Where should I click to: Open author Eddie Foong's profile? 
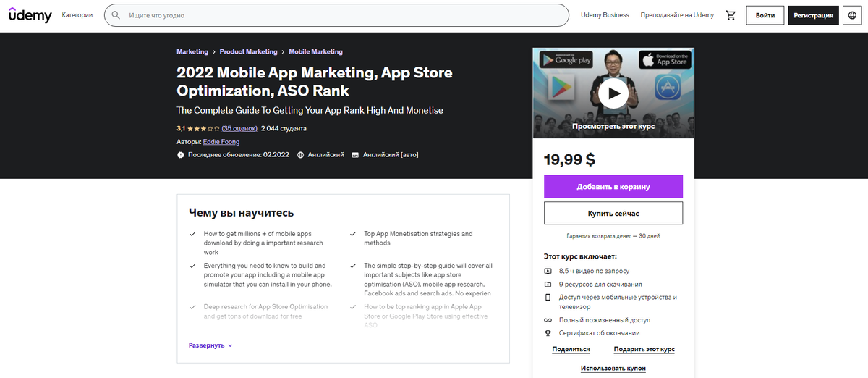point(221,142)
